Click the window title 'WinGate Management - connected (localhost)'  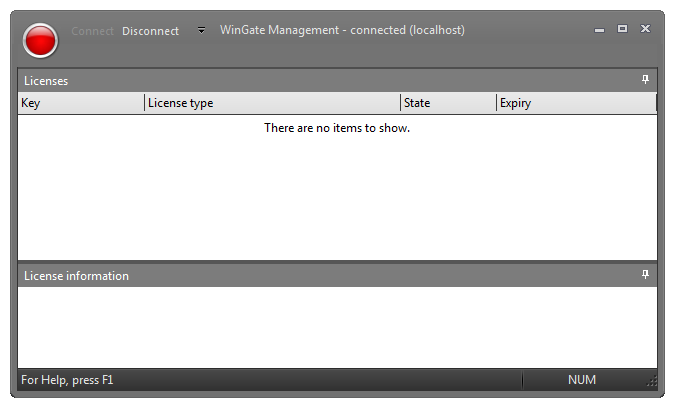(x=342, y=30)
